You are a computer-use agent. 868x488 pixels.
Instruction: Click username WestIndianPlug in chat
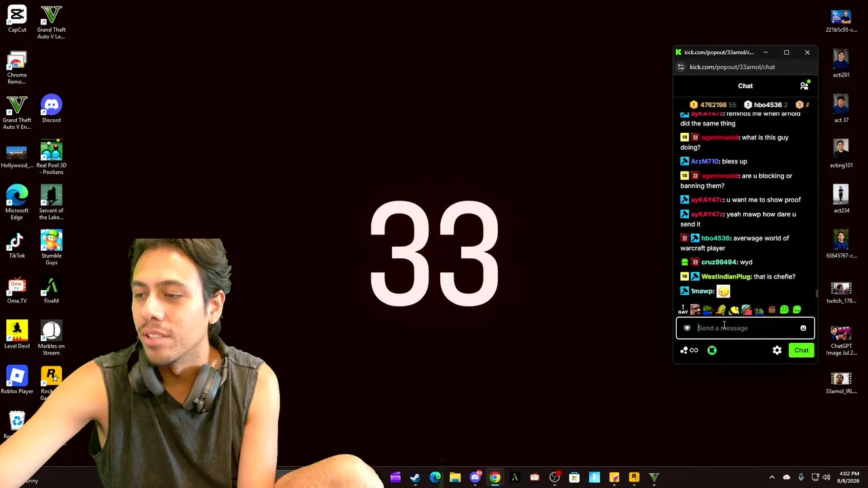(726, 277)
